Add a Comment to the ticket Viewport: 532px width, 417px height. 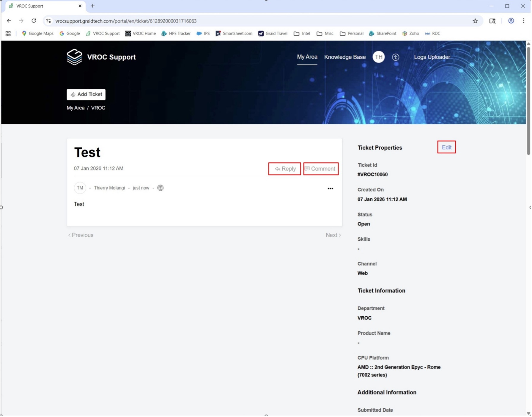[x=320, y=169]
